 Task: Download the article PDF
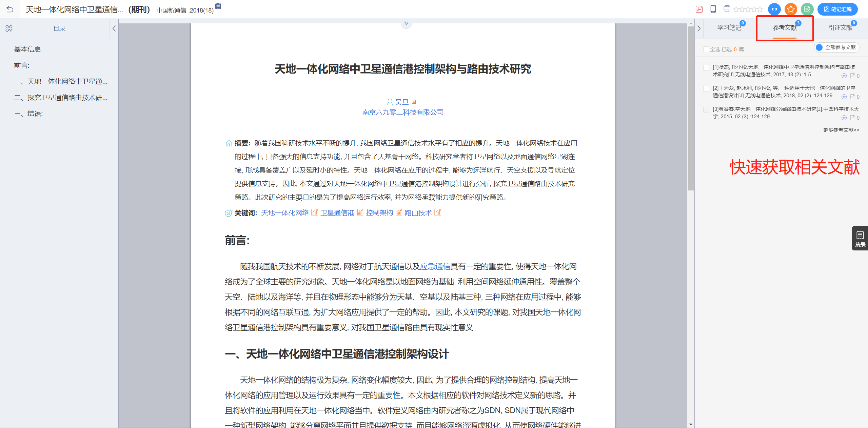[x=699, y=9]
